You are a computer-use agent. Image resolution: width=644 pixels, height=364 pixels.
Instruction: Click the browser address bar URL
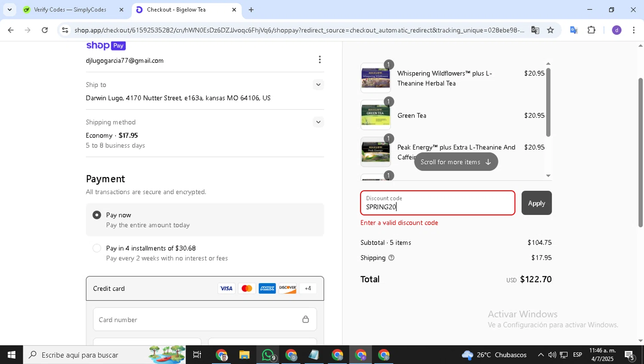coord(299,30)
